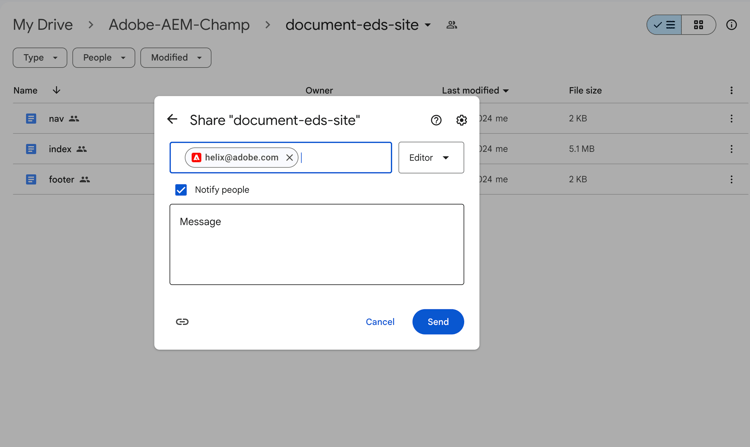The height and width of the screenshot is (447, 750).
Task: Select the index file name
Action: point(60,149)
